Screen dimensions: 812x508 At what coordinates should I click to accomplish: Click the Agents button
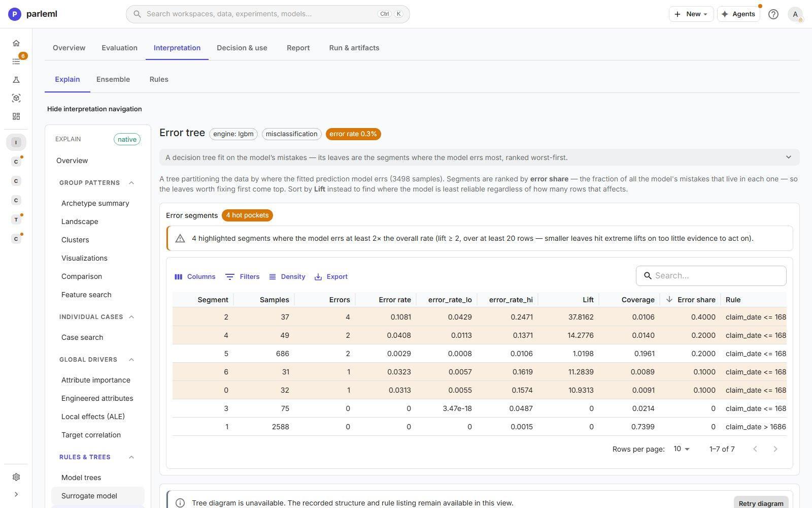[x=738, y=14]
